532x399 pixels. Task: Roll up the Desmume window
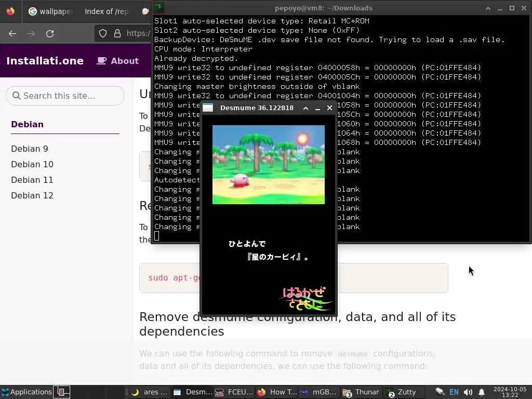(x=305, y=108)
